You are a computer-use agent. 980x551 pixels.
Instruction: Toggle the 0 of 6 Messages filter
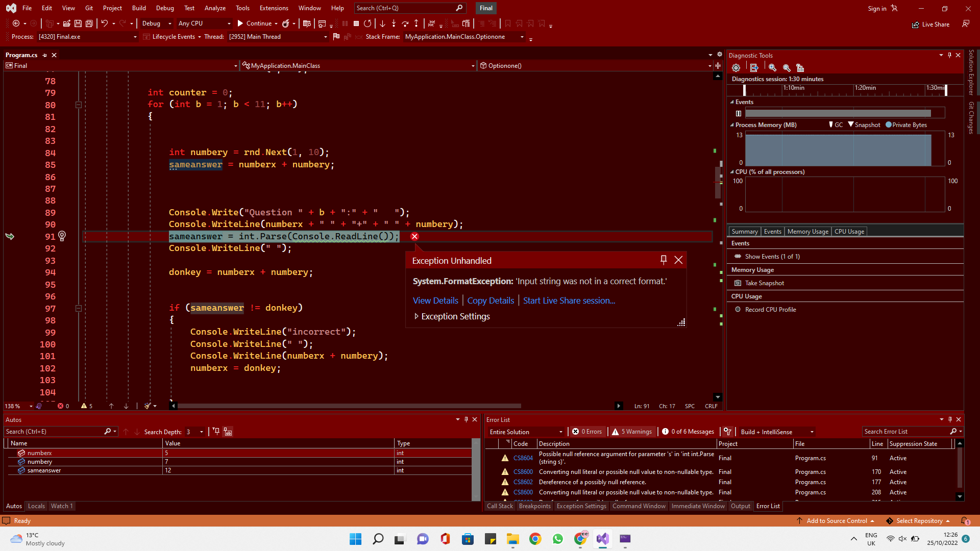click(x=688, y=432)
